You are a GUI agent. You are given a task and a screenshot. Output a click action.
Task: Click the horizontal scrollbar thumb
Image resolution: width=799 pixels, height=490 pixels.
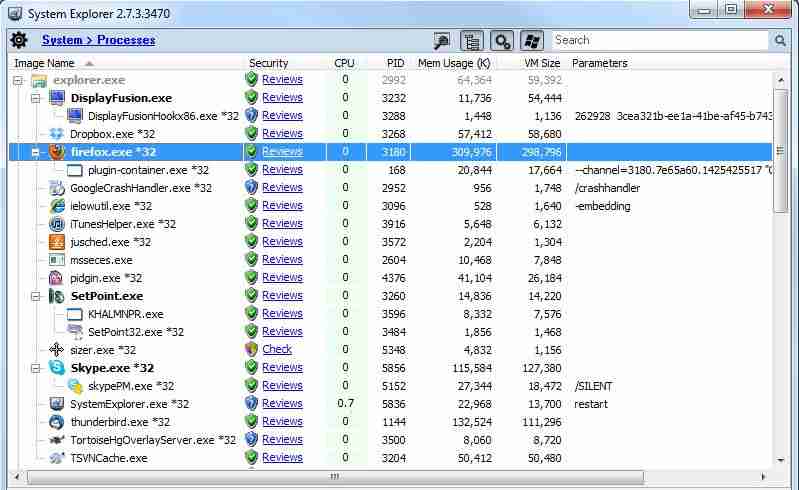click(335, 477)
